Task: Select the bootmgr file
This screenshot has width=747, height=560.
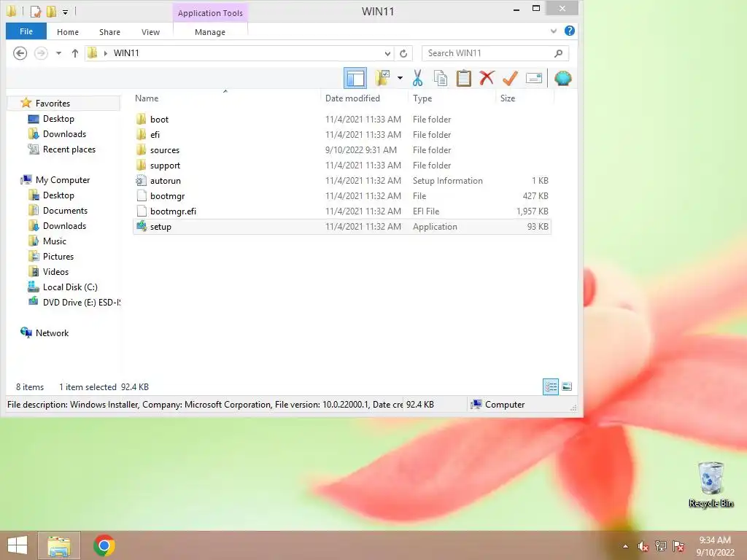Action: click(x=342, y=195)
